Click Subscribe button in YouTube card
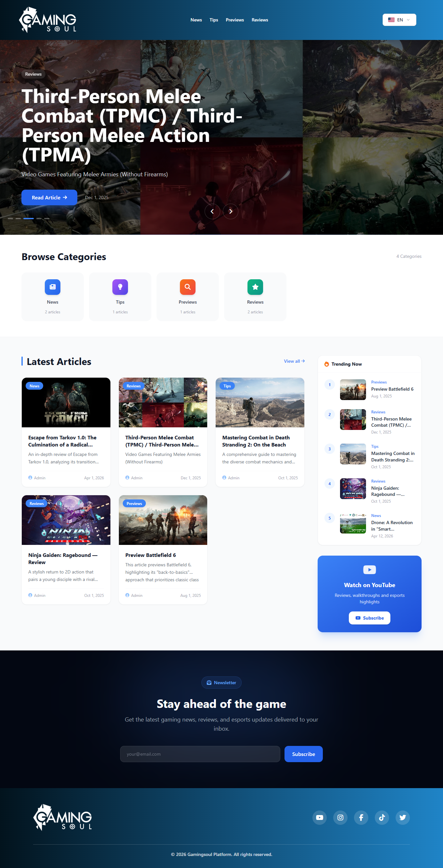The image size is (443, 868). click(370, 618)
